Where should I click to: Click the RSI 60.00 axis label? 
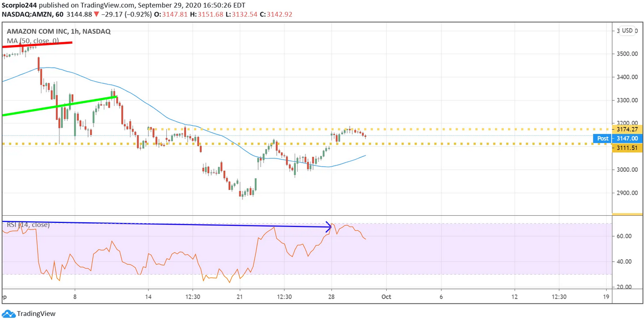[x=624, y=236]
